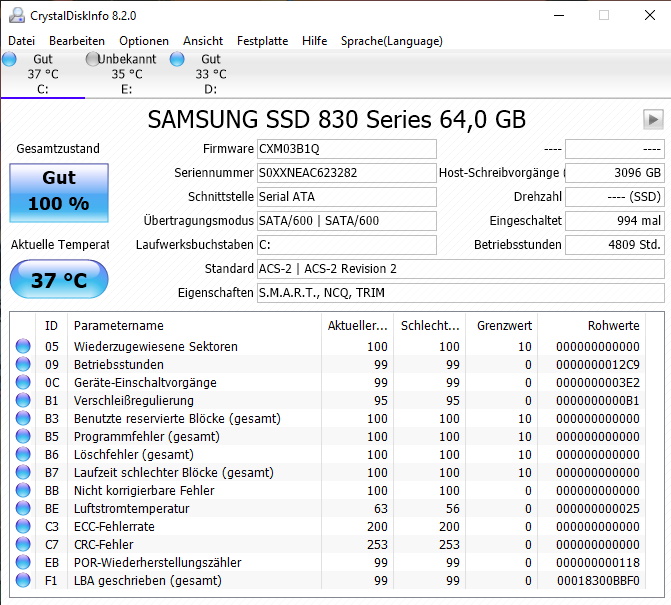Click the Seriennummer field S0XXNEAC623282

click(347, 173)
